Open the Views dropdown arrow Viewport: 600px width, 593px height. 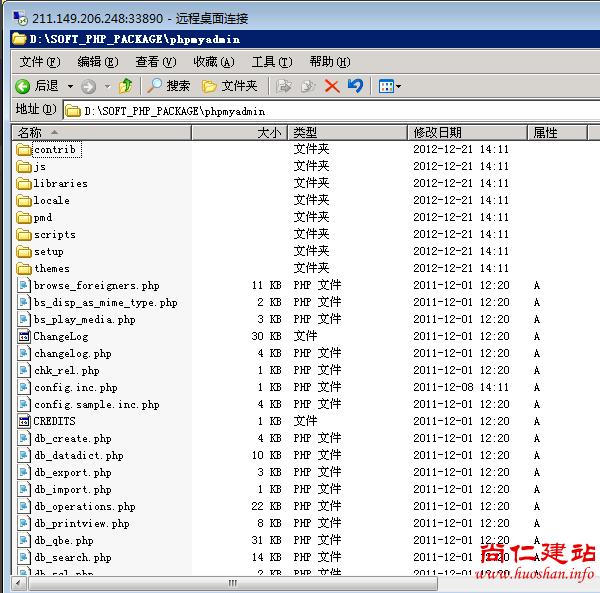click(398, 87)
